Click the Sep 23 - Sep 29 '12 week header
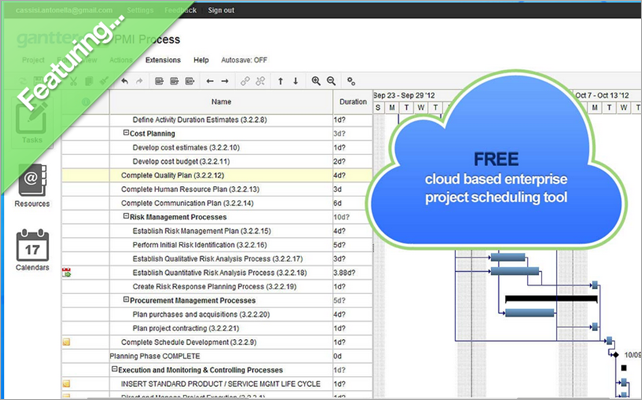The height and width of the screenshot is (400, 642). 404,95
